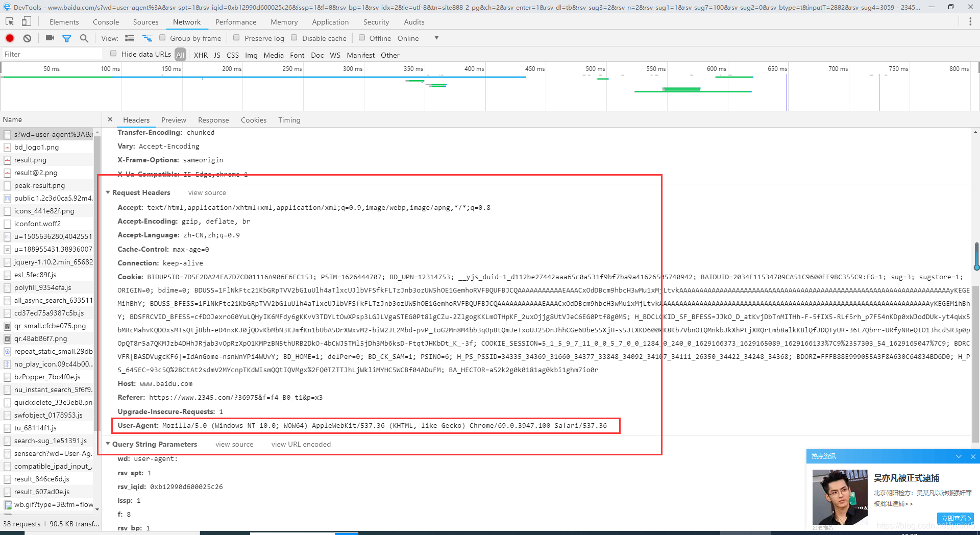This screenshot has height=535, width=980.
Task: Select the search-sug_1e51391.js request
Action: click(48, 441)
